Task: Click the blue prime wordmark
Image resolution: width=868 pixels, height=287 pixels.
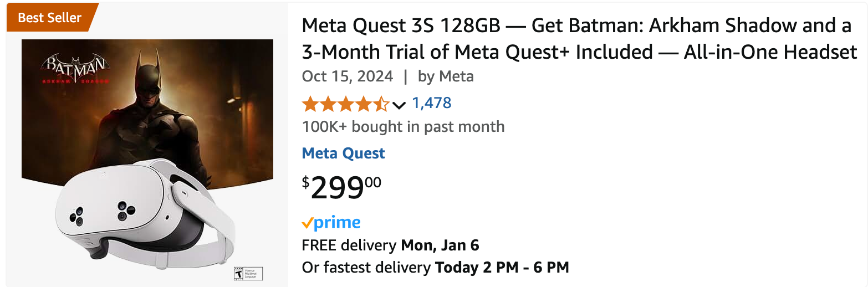Action: coord(337,223)
